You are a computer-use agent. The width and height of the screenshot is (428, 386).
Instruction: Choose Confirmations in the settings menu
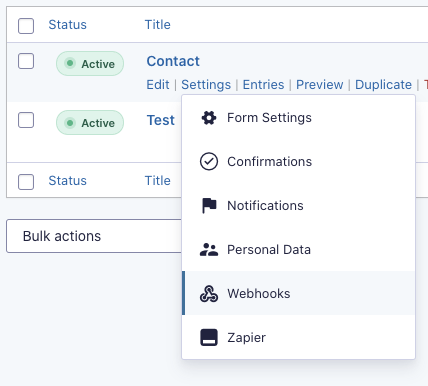(x=299, y=161)
